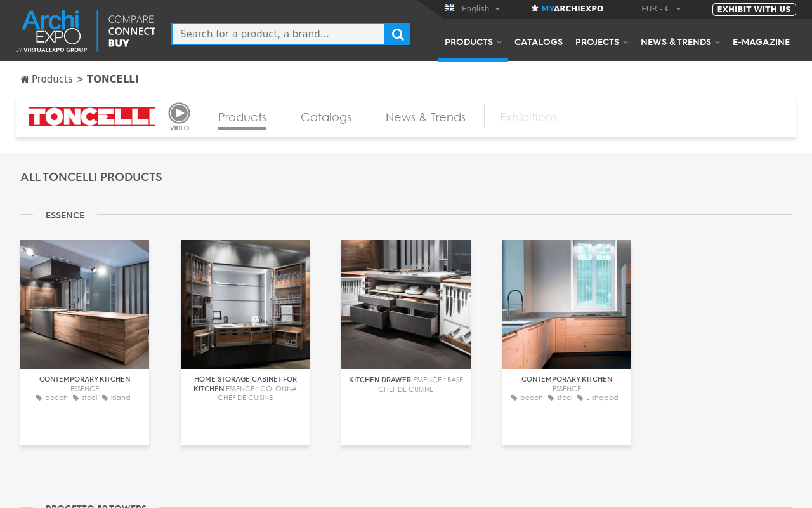Click the Toncelli brand logo
The width and height of the screenshot is (812, 508).
[x=92, y=117]
